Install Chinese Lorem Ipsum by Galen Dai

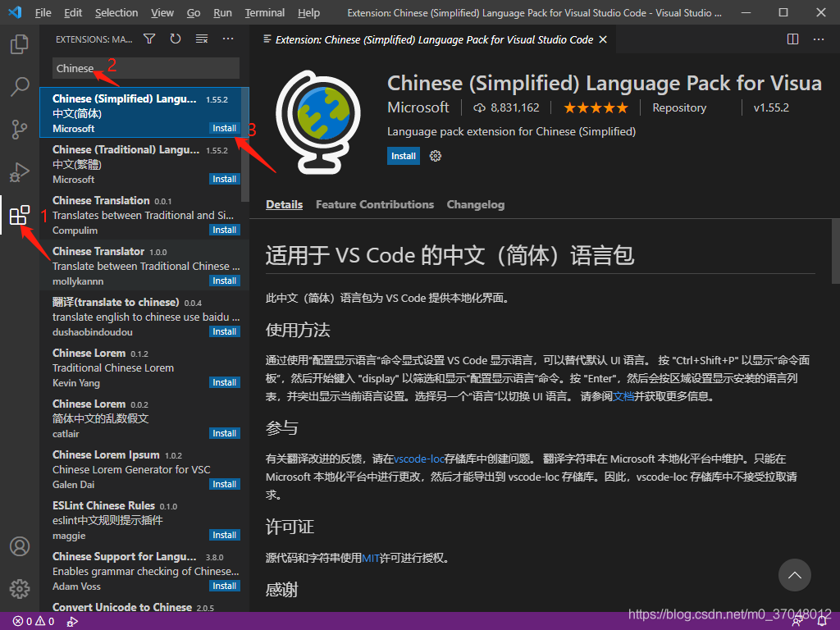point(224,484)
